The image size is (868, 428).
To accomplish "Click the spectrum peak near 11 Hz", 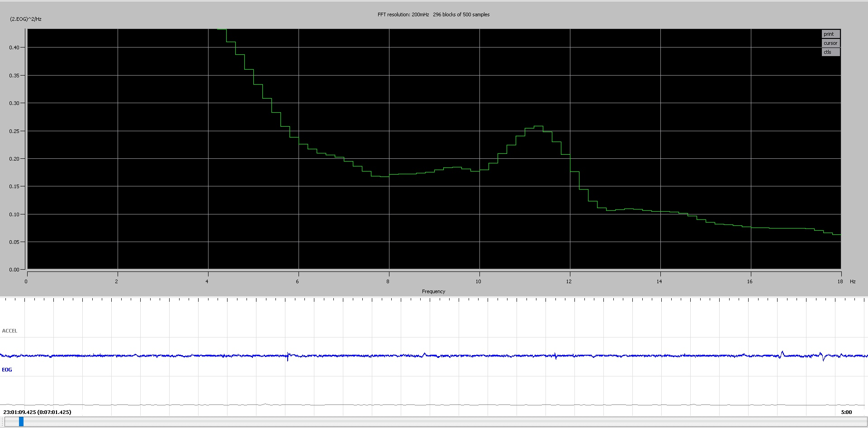I will coord(538,126).
